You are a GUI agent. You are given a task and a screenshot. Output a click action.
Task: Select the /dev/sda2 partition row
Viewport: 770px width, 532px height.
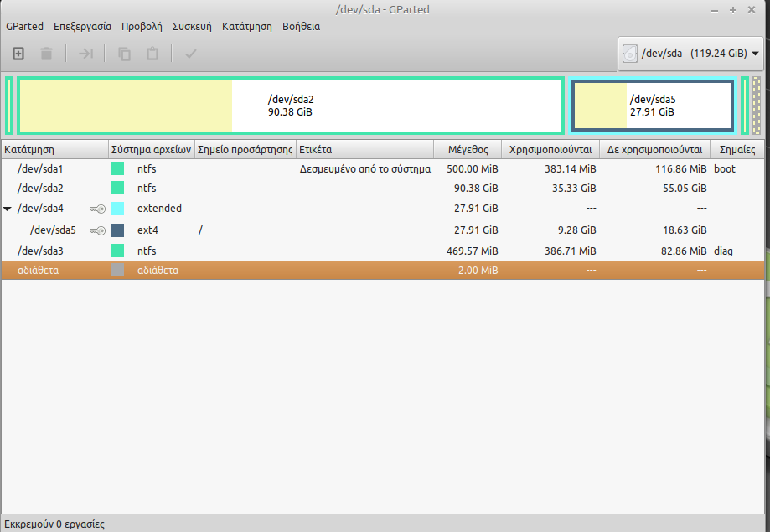383,189
